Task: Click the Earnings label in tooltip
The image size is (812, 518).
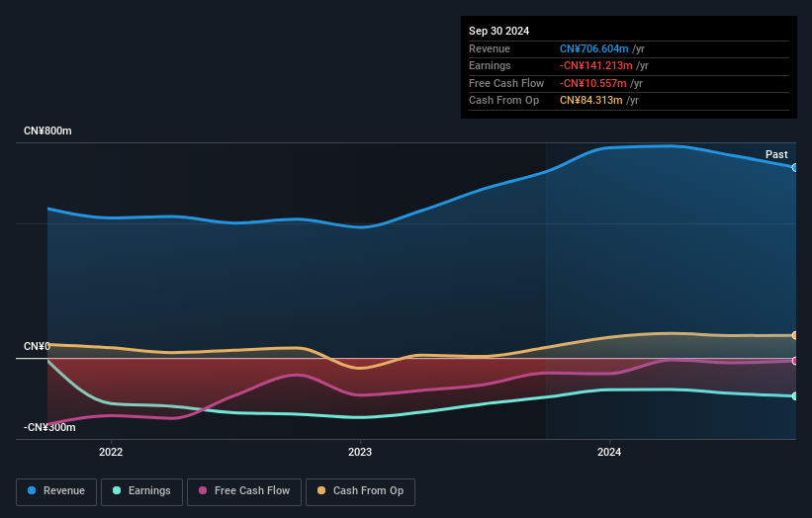Action: click(x=490, y=65)
